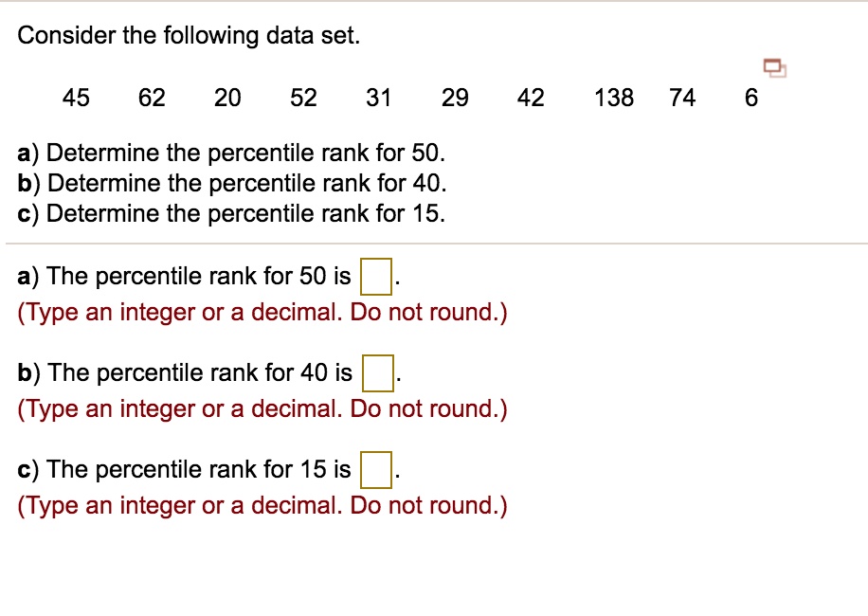Select the answer box for percentile rank of 50
868x616 pixels.
click(x=378, y=276)
